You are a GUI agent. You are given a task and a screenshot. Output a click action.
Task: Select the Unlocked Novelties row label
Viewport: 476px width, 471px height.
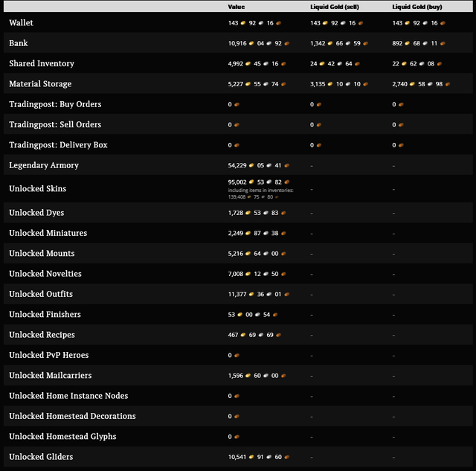45,274
